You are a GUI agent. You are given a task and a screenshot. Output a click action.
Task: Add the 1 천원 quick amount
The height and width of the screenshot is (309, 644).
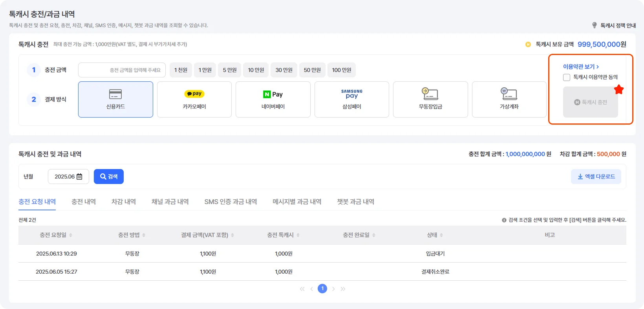coord(181,70)
